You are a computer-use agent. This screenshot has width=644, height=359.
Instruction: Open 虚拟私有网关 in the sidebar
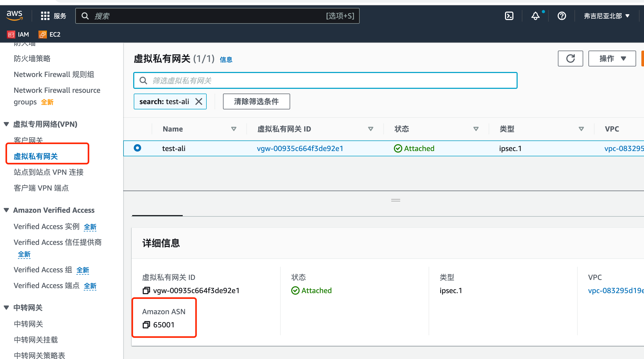[36, 156]
